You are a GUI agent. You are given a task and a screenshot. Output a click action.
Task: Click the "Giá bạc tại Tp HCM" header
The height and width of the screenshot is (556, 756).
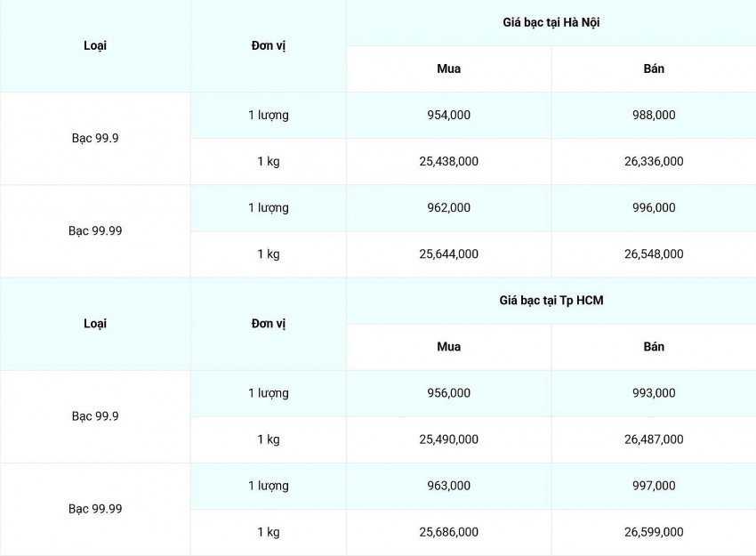click(x=551, y=301)
